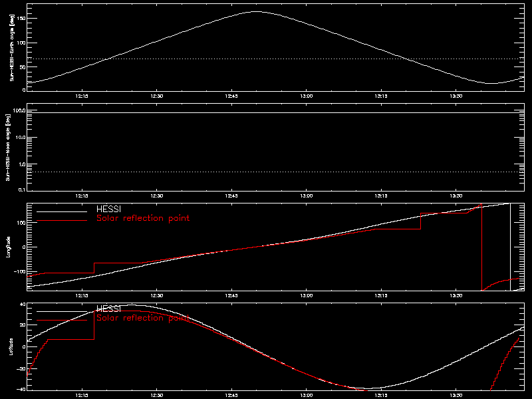Click 13:15 time label under Latitude plot
The image size is (532, 399).
(381, 396)
